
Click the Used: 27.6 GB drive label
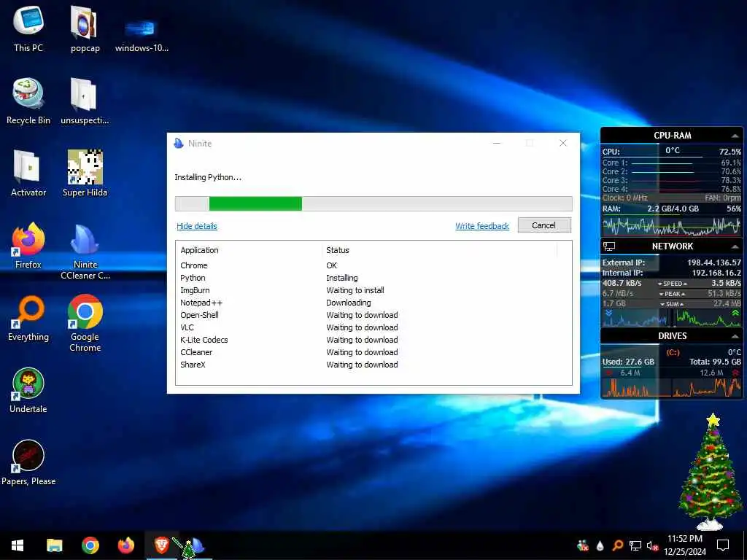pyautogui.click(x=628, y=362)
